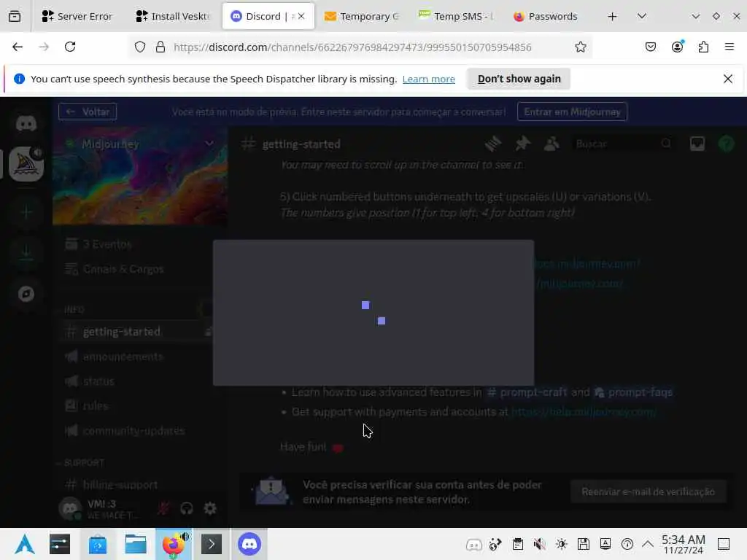This screenshot has height=560, width=747.
Task: Click the taskbar clock 5:34 AM
Action: 683,544
